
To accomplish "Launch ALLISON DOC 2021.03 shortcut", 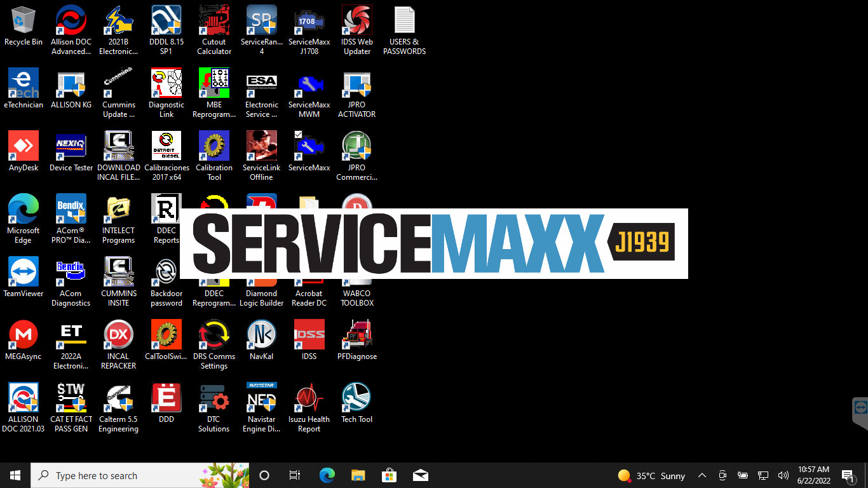I will pyautogui.click(x=24, y=407).
